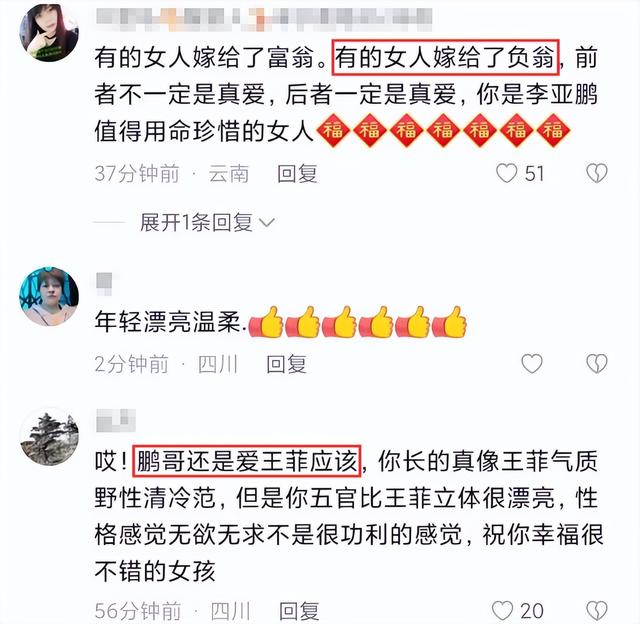This screenshot has width=640, height=624.
Task: Open third commenter's pine tree avatar
Action: [x=49, y=436]
